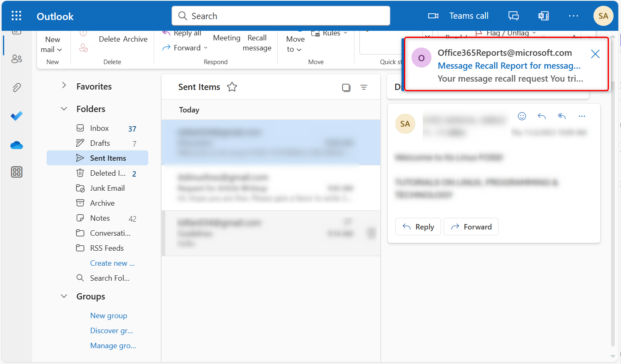Open the Deleted Items folder

point(97,173)
